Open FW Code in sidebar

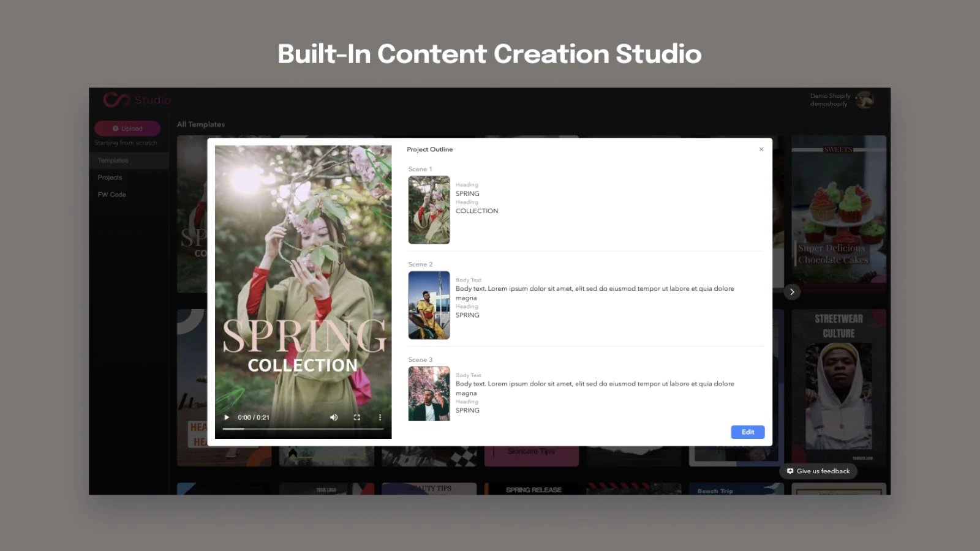(112, 195)
